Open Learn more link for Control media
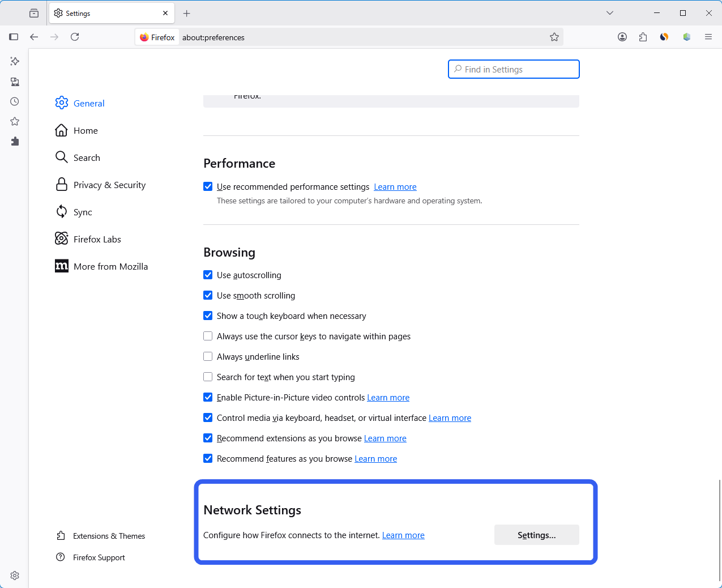The image size is (722, 588). point(450,418)
